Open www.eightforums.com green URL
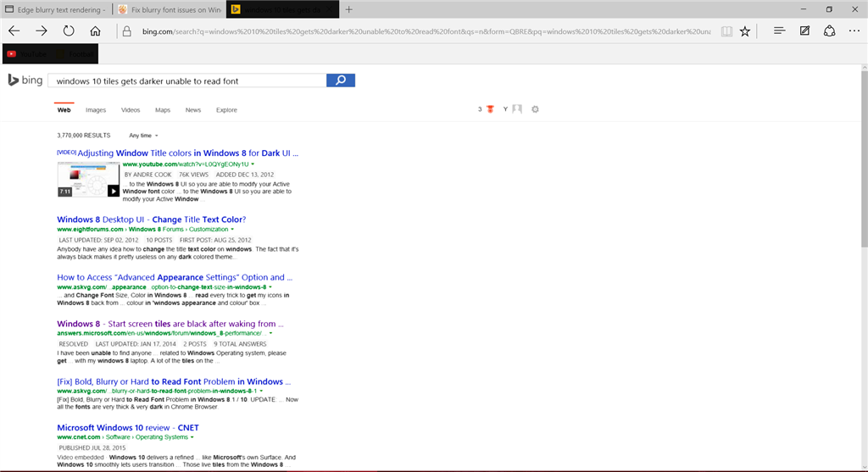Viewport: 868px width, 472px height. (90, 229)
